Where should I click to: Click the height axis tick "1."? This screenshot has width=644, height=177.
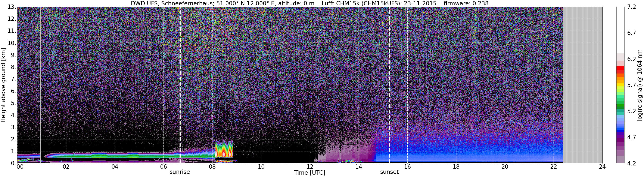tap(13, 151)
